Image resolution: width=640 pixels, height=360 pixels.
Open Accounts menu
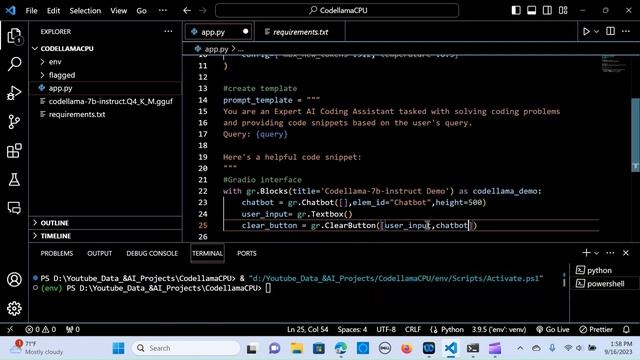pyautogui.click(x=14, y=280)
